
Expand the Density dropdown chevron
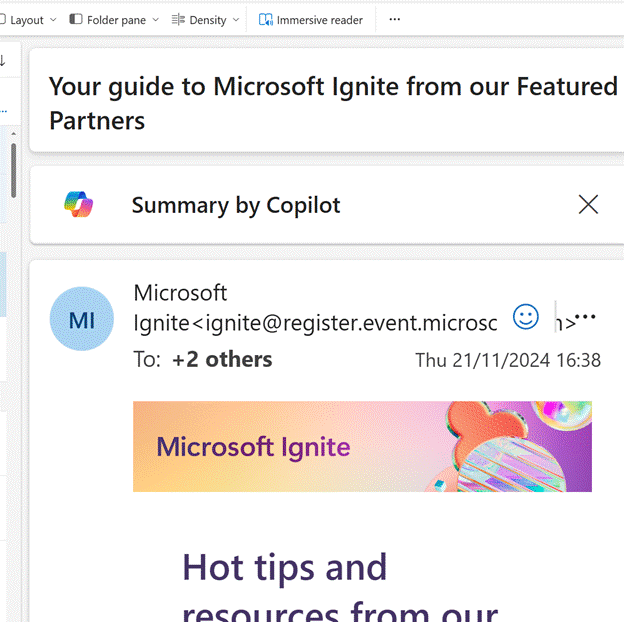point(236,20)
